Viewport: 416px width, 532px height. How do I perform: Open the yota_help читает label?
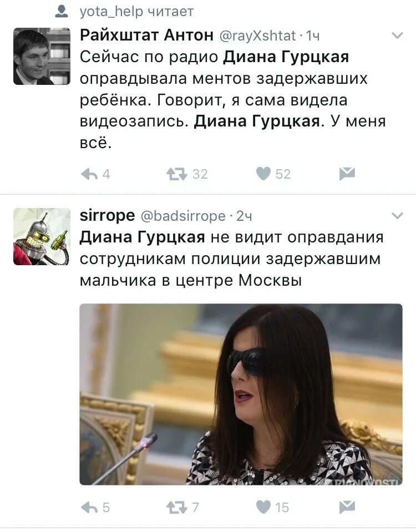(x=136, y=12)
